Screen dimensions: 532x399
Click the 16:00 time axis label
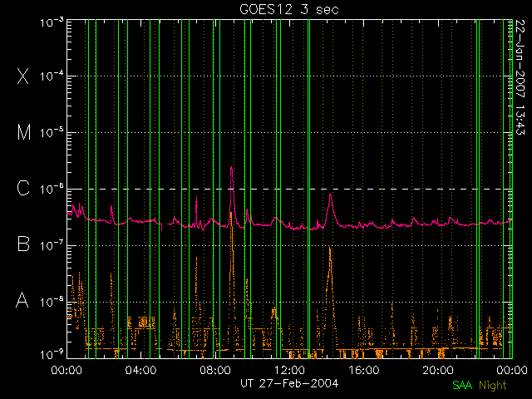pos(363,369)
